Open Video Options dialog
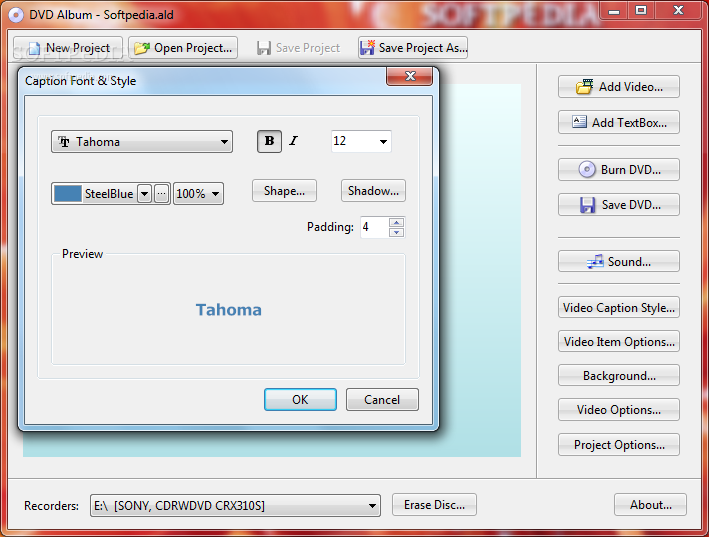Viewport: 709px width, 537px height. [619, 410]
